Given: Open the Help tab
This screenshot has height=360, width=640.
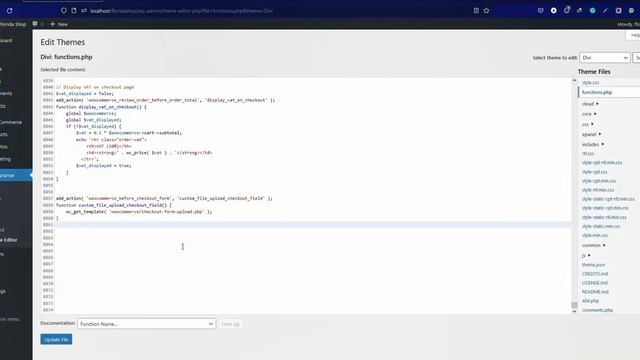Looking at the screenshot, I should point(633,35).
